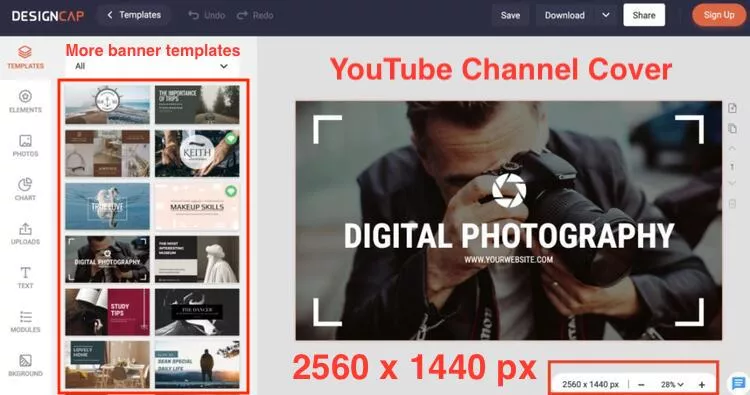Save the current design
This screenshot has width=750, height=395.
pyautogui.click(x=510, y=15)
